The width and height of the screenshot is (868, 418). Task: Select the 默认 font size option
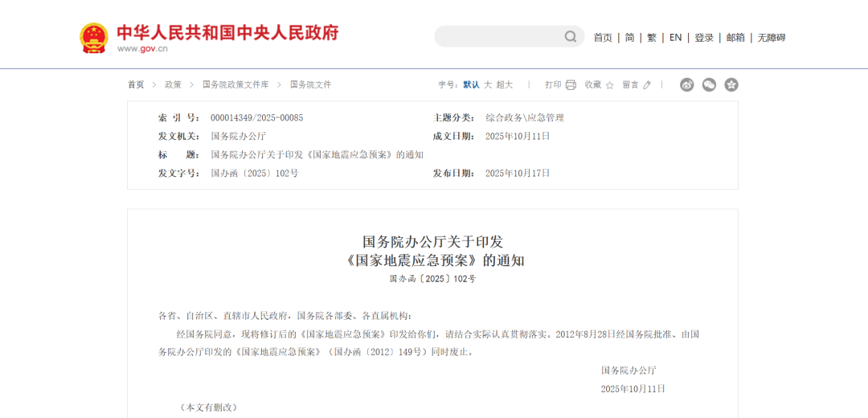(x=471, y=84)
